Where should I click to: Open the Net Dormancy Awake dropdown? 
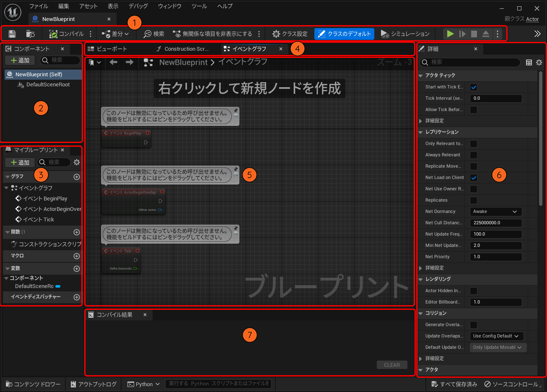495,212
